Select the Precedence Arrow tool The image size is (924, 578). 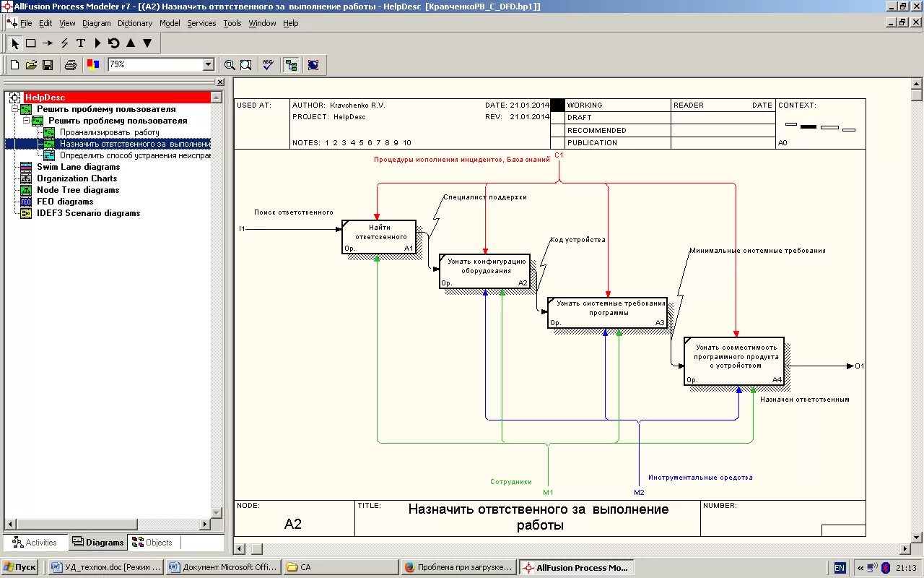(x=46, y=43)
